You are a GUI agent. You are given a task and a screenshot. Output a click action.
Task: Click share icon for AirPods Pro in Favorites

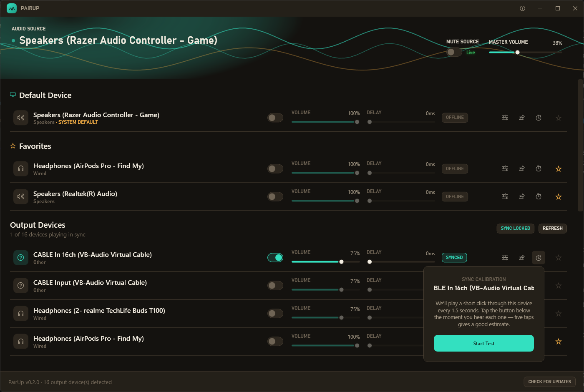click(x=521, y=168)
